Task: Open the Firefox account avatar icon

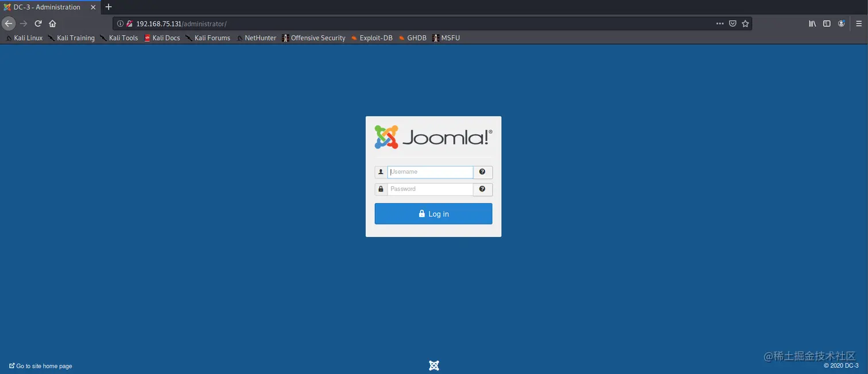Action: (x=842, y=24)
